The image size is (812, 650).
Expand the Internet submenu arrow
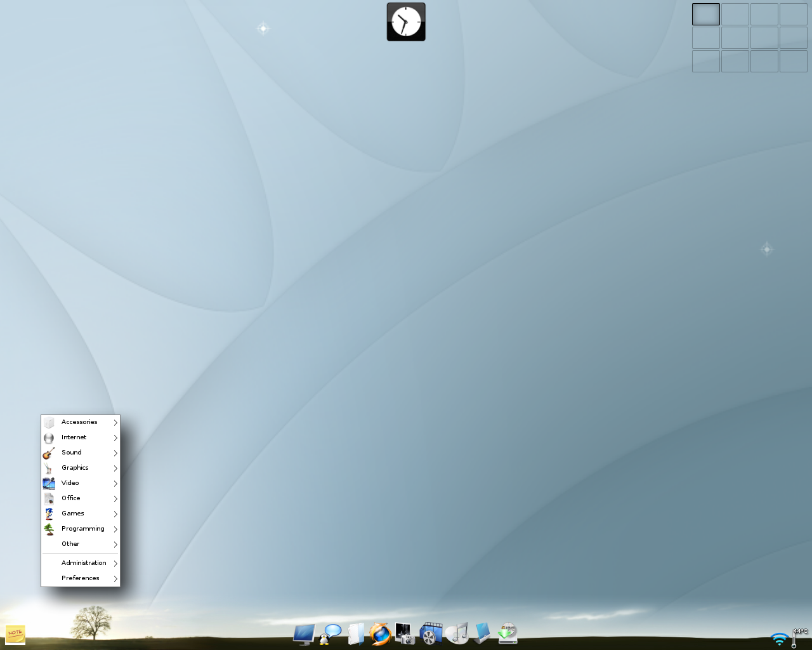coord(115,438)
